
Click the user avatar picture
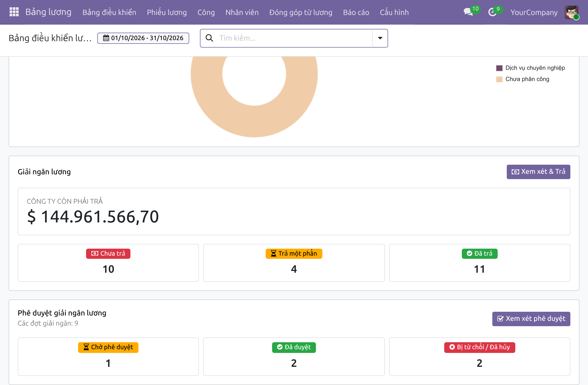[571, 12]
